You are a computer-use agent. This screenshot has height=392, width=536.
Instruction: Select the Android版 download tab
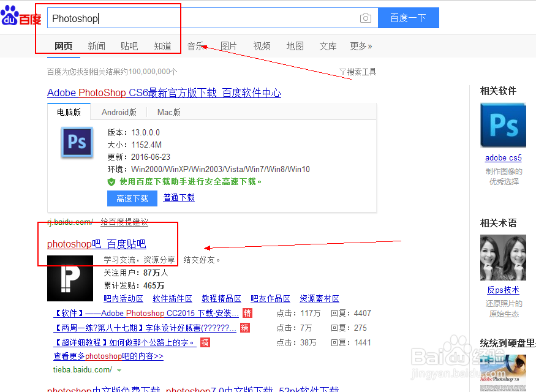pyautogui.click(x=119, y=112)
